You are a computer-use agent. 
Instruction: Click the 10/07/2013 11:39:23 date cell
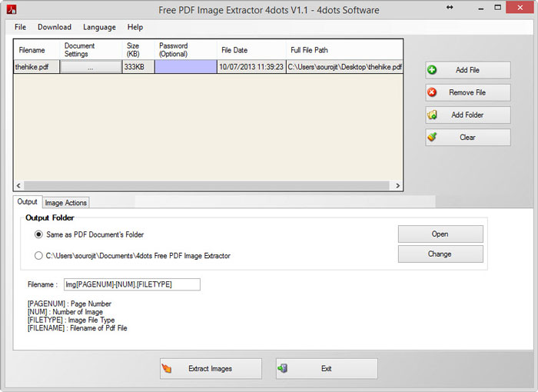click(251, 67)
